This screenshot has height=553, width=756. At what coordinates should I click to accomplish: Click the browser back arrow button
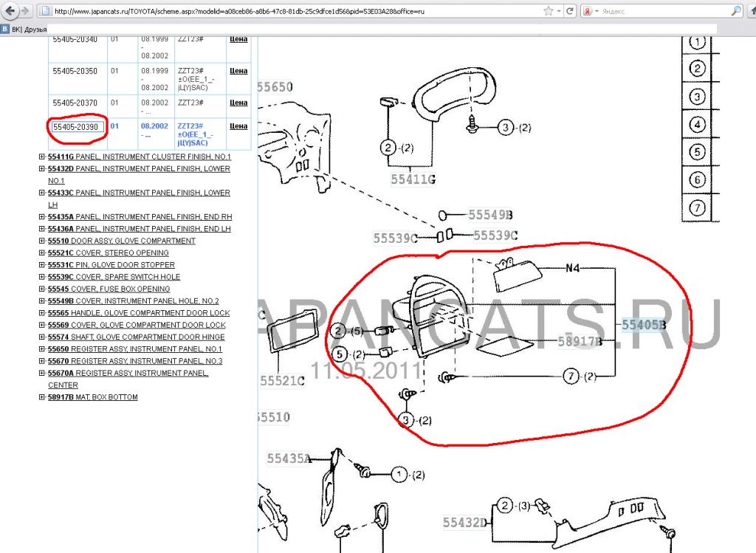pos(9,12)
